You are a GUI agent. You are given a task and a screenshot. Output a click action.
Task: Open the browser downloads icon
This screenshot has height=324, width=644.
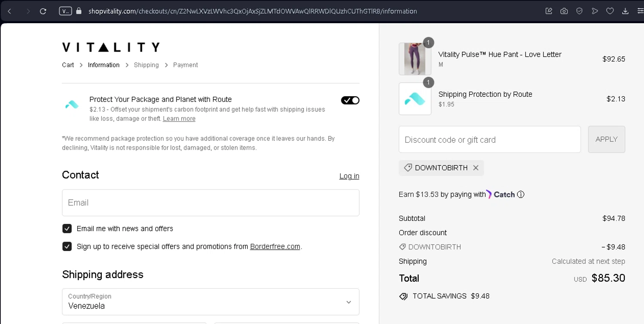(x=625, y=11)
